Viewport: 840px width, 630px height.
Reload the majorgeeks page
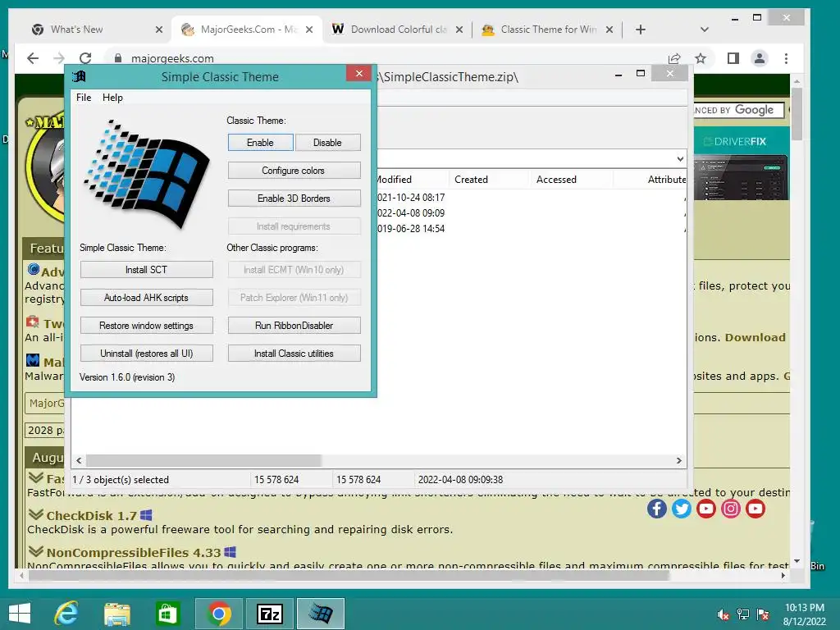(x=85, y=58)
